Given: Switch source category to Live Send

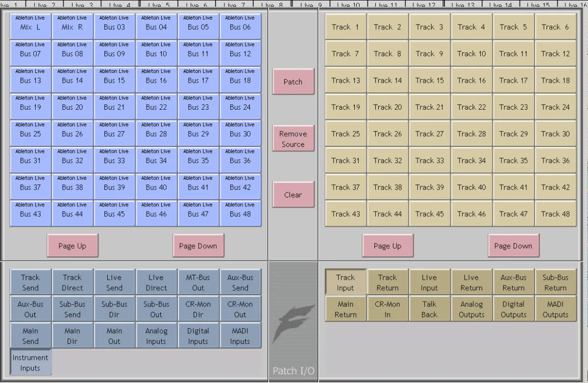Looking at the screenshot, I should [x=114, y=283].
